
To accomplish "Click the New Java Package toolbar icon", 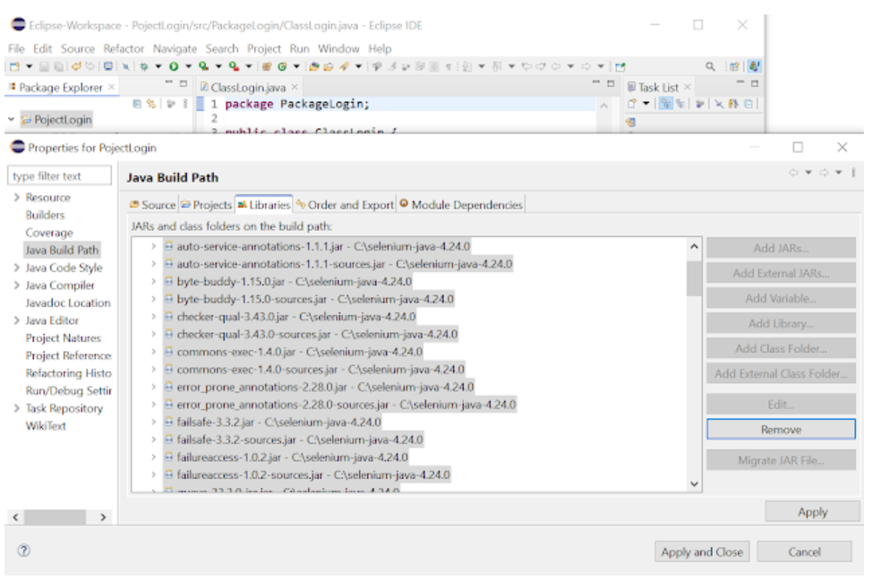I will [x=267, y=66].
